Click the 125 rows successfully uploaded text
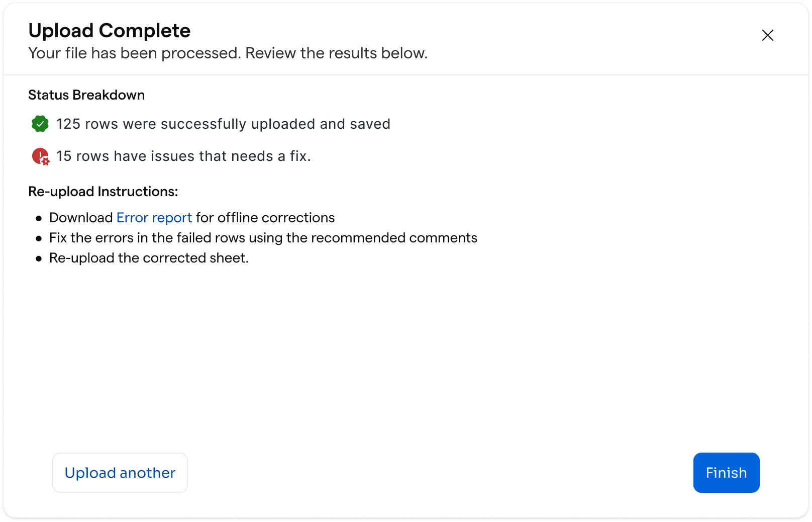Screen dimensions: 812x522 223,124
